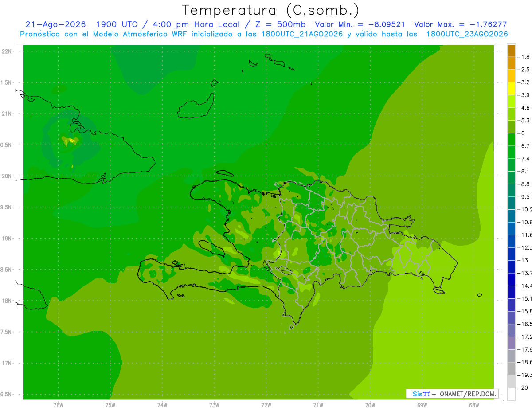Click the '-16.5' color scale label
The width and height of the screenshot is (532, 411).
[x=525, y=324]
